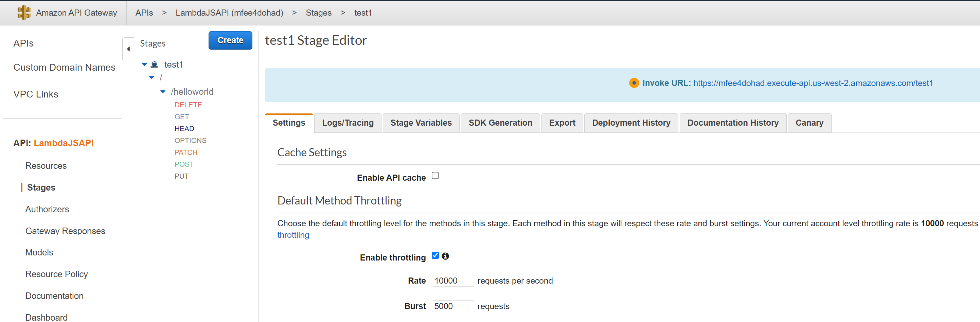Click the Amazon API Gateway logo icon
The image size is (980, 322).
[24, 13]
